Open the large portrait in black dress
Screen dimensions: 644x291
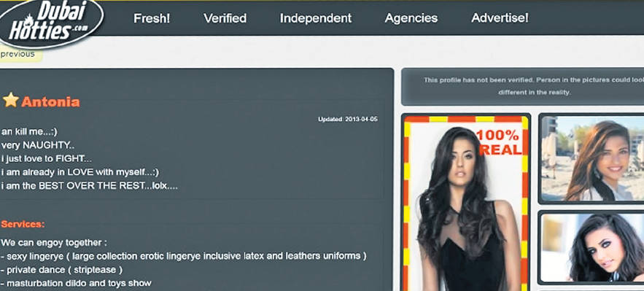(x=466, y=203)
